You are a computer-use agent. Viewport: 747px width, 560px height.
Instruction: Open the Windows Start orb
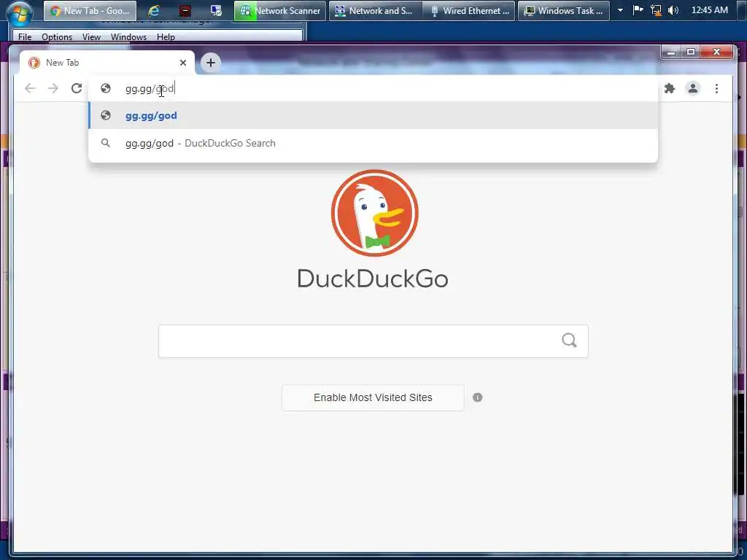[x=18, y=12]
